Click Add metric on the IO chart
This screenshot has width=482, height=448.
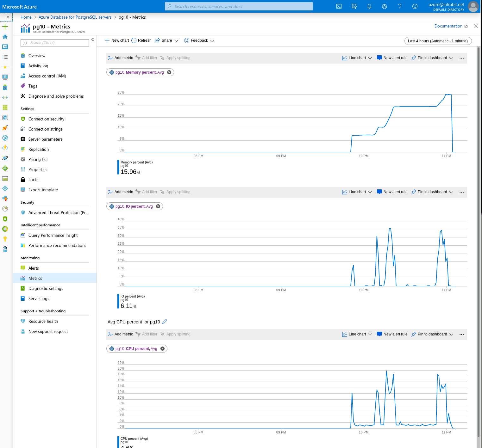120,192
